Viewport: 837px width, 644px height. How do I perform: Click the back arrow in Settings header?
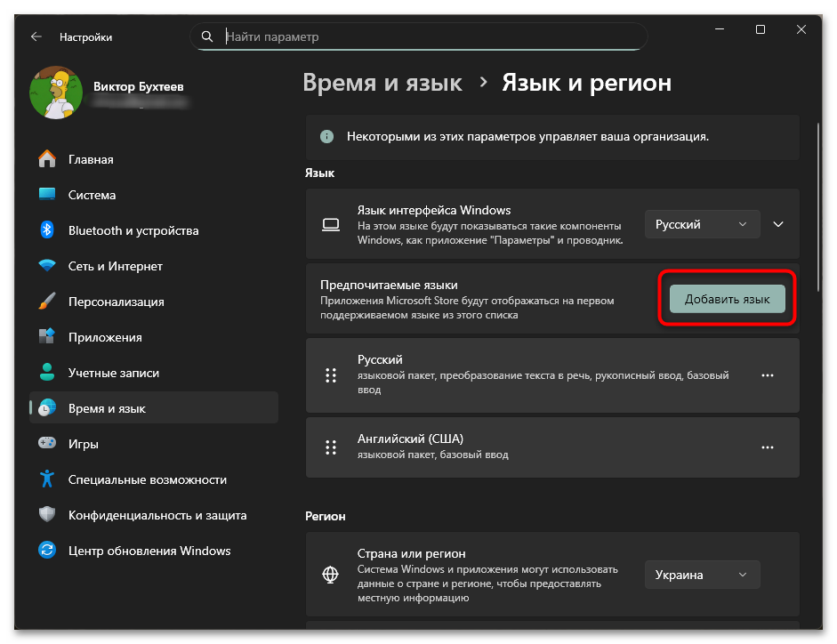(x=36, y=36)
